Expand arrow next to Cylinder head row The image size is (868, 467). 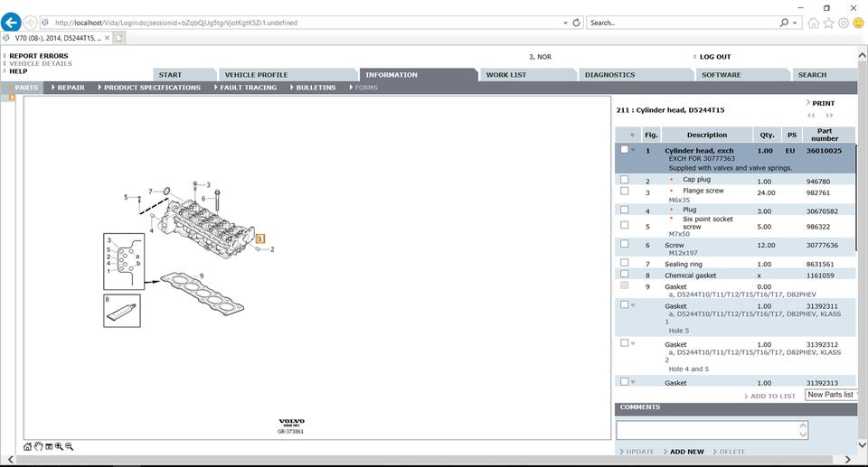[x=633, y=150]
